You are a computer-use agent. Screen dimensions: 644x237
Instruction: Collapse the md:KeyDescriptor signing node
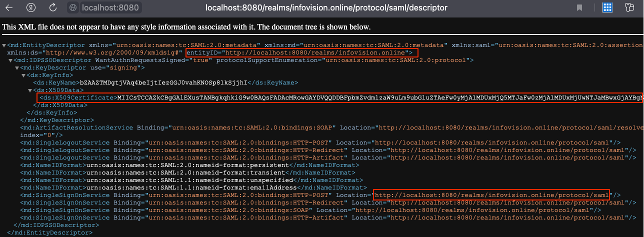click(17, 68)
